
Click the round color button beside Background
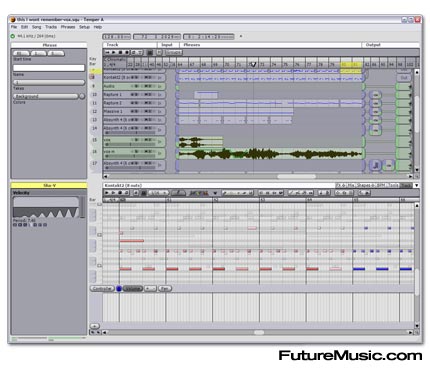pos(82,96)
